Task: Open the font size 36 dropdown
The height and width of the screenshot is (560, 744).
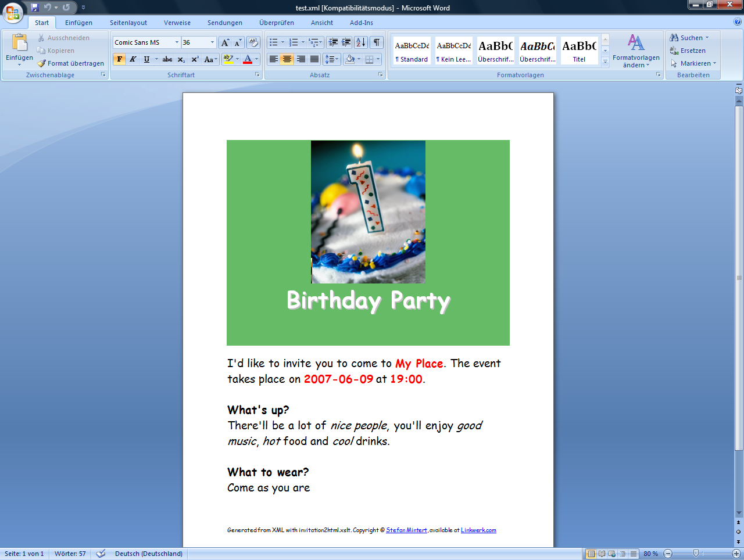Action: pos(212,42)
